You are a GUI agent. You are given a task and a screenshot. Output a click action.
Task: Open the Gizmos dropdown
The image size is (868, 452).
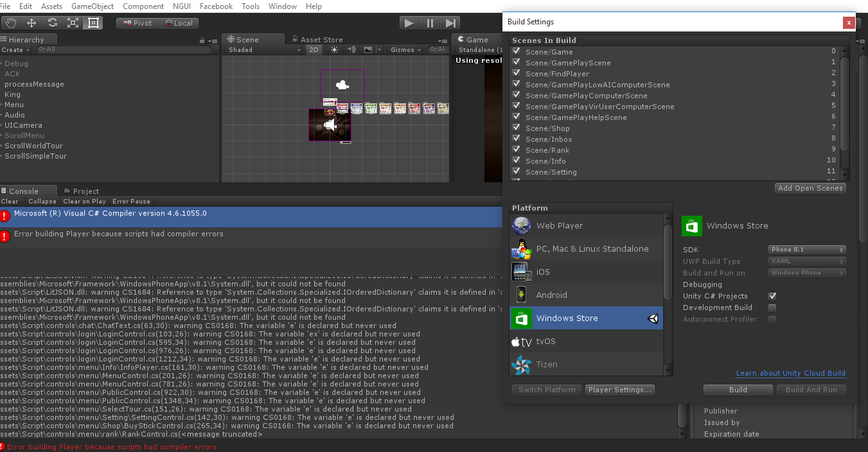(x=405, y=50)
